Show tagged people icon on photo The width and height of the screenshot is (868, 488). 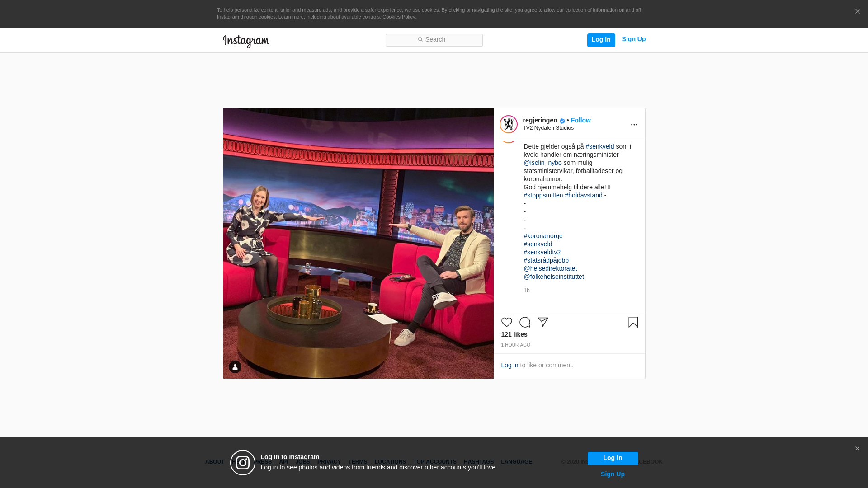pyautogui.click(x=235, y=367)
